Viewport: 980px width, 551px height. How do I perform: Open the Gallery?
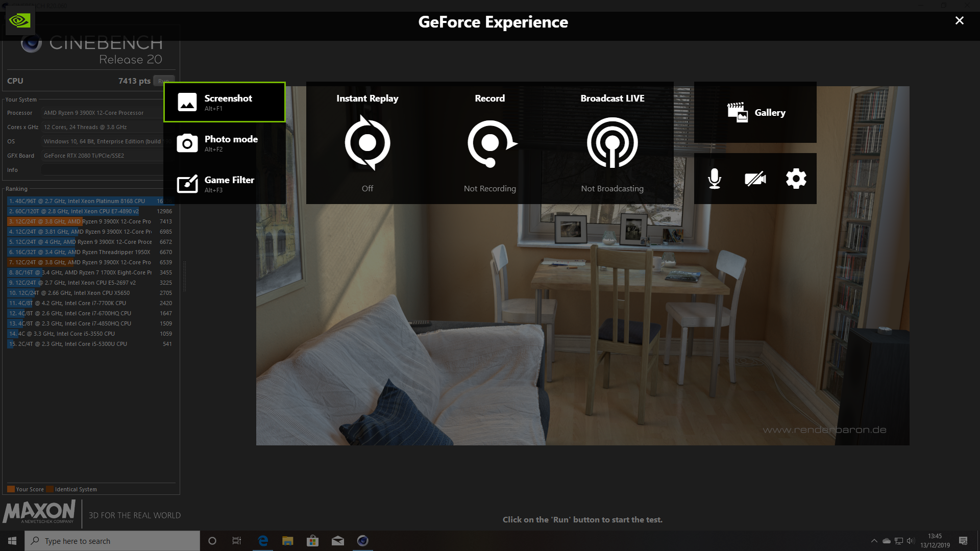(755, 112)
